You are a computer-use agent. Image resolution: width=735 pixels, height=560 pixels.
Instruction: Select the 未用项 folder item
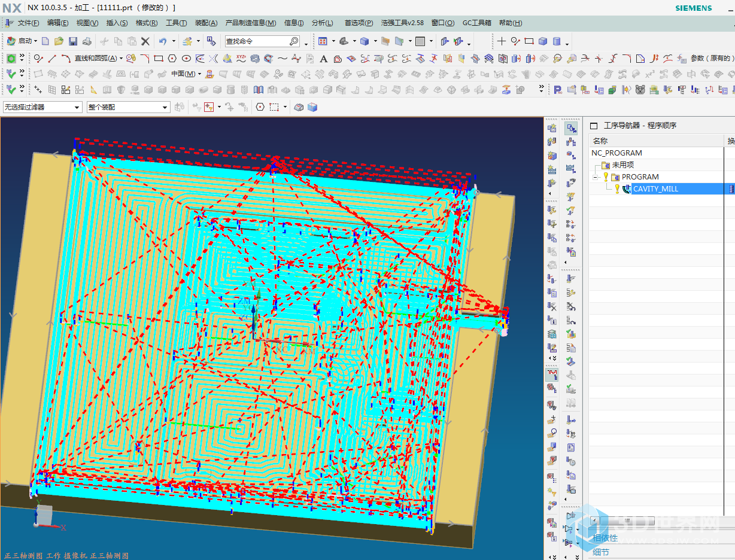point(622,165)
